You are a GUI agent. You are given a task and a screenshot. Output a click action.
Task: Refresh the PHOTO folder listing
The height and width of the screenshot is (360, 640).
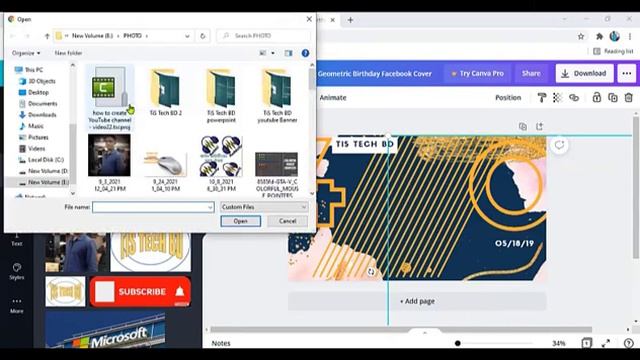202,36
